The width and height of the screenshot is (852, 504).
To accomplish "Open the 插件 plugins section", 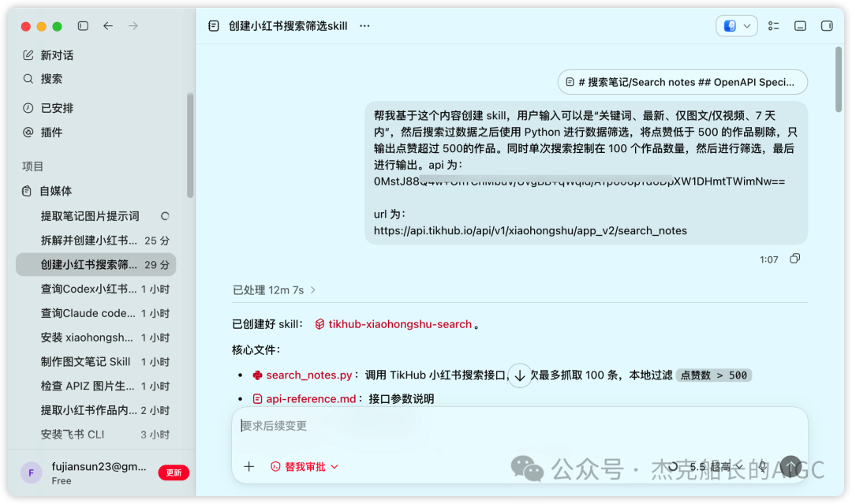I will pos(43,133).
